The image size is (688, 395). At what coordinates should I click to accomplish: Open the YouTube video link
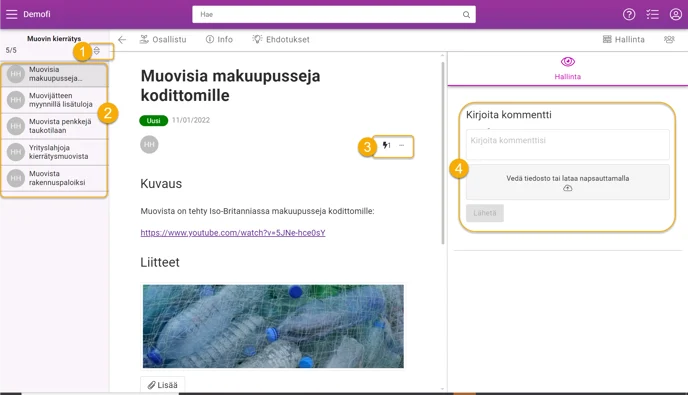click(x=233, y=233)
